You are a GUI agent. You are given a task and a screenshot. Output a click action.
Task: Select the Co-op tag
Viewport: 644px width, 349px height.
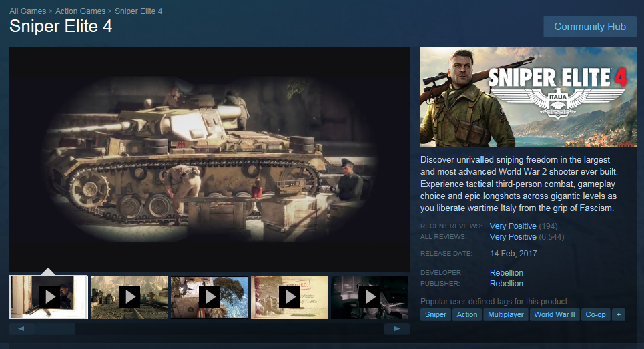pyautogui.click(x=595, y=314)
